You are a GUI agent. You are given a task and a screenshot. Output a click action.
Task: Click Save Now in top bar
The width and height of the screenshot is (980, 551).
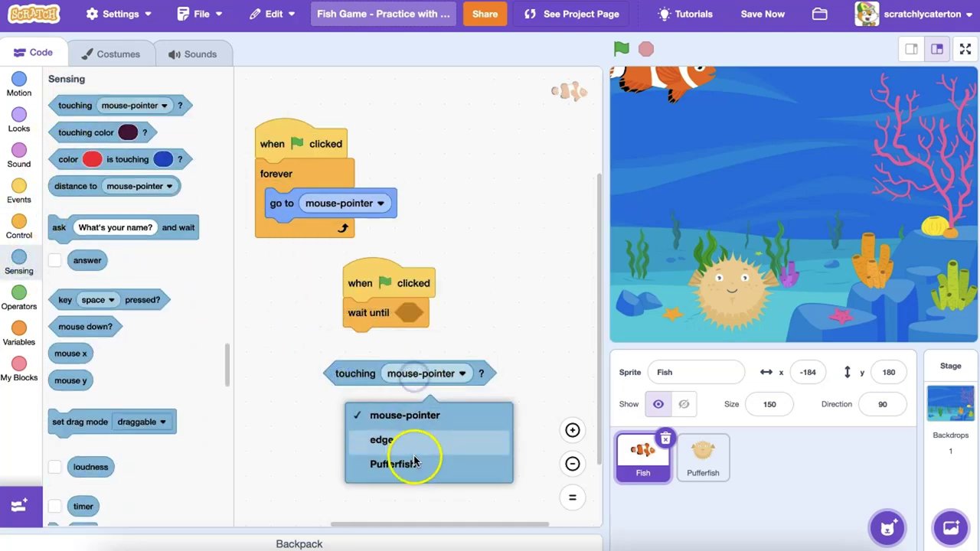point(762,14)
